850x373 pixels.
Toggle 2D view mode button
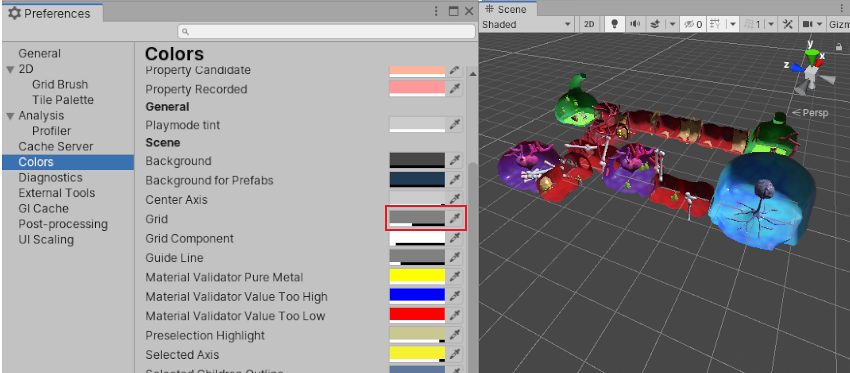pos(589,24)
